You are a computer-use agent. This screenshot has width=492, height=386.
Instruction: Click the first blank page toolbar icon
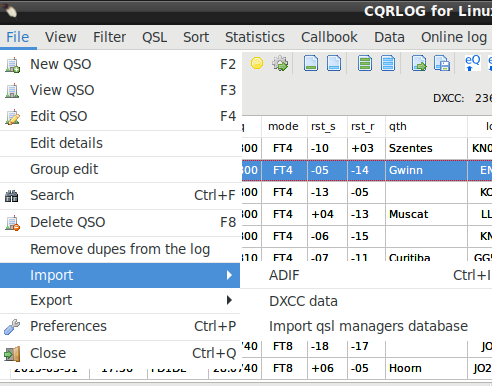(x=311, y=63)
